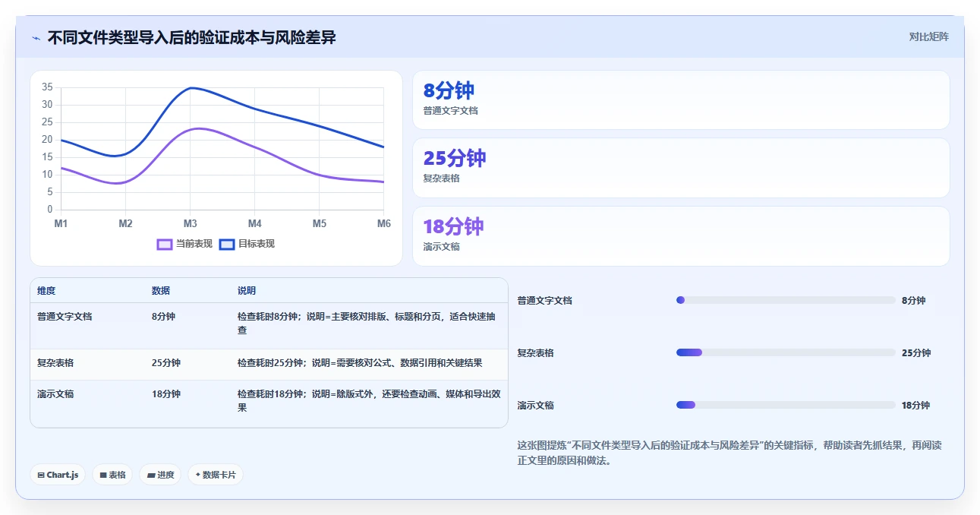The height and width of the screenshot is (515, 980).
Task: Click the 维度 column header
Action: click(x=46, y=291)
